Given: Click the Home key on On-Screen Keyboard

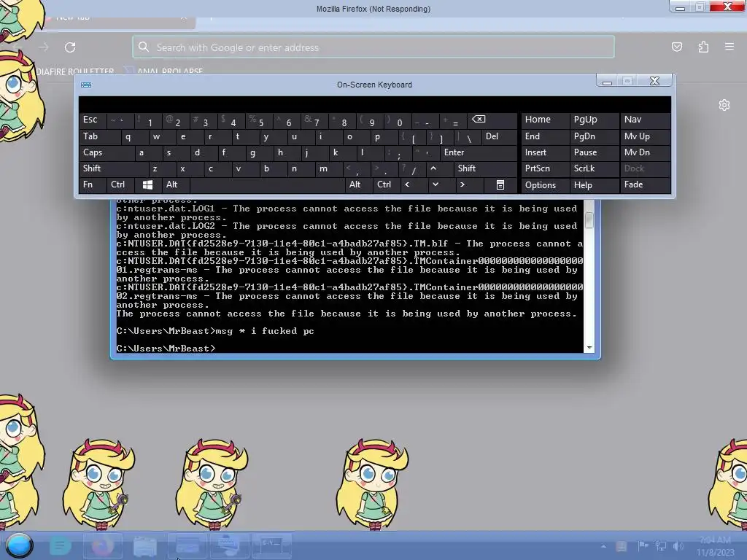Looking at the screenshot, I should click(x=545, y=120).
